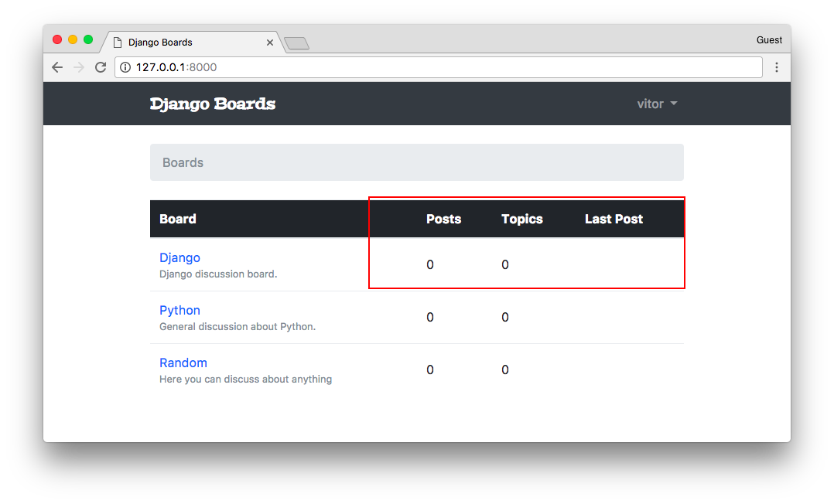834x504 pixels.
Task: Close the Django Boards tab
Action: pos(270,43)
